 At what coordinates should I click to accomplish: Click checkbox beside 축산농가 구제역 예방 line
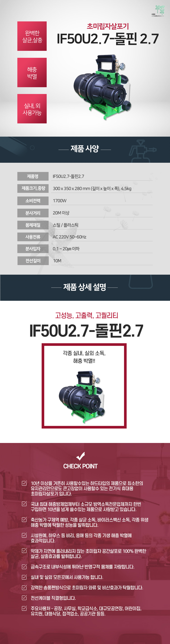click(x=24, y=520)
